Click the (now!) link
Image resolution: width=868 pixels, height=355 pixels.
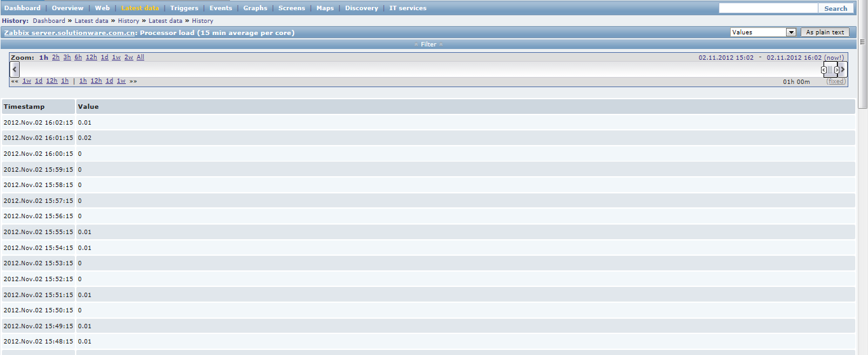tap(834, 57)
